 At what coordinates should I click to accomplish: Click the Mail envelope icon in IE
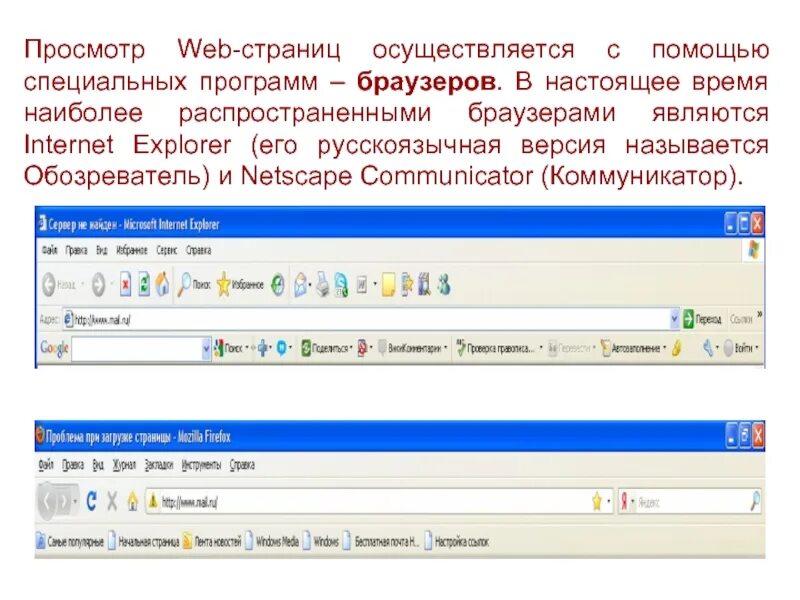pyautogui.click(x=301, y=285)
